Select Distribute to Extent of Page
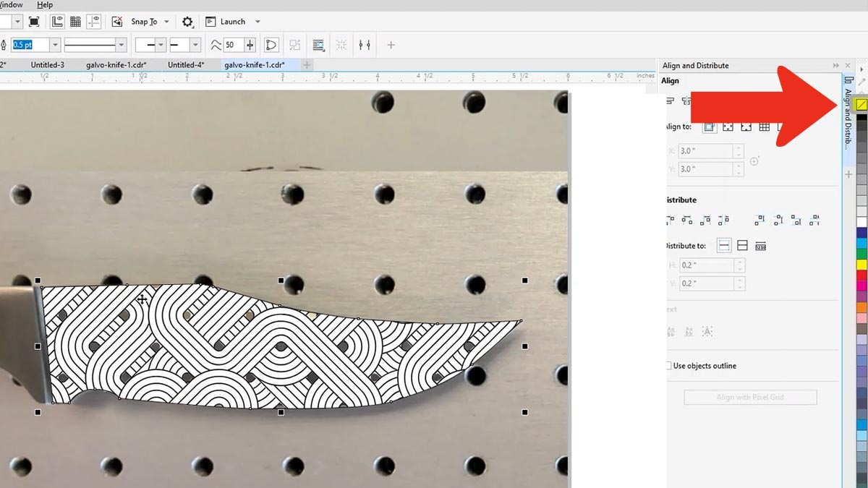 [x=742, y=246]
